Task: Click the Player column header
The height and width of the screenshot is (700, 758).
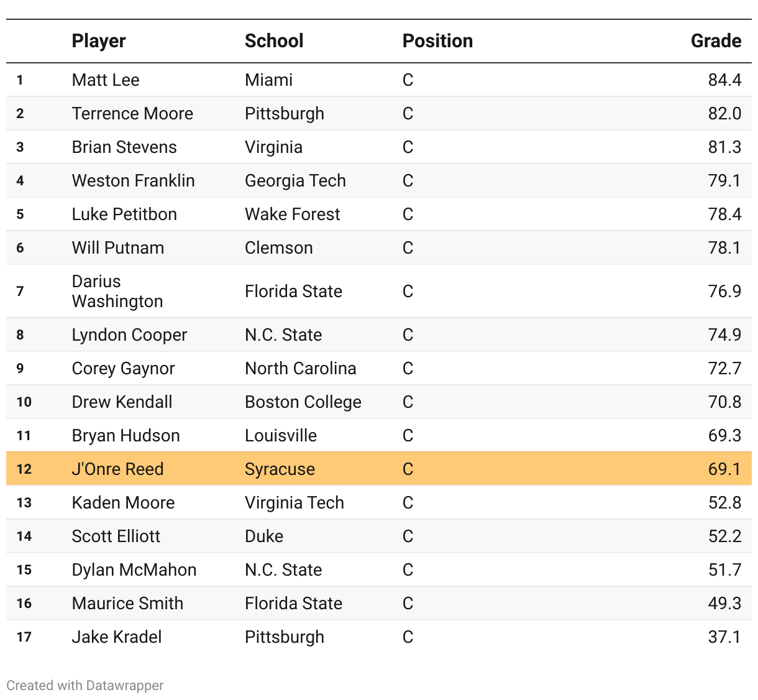Action: click(99, 41)
